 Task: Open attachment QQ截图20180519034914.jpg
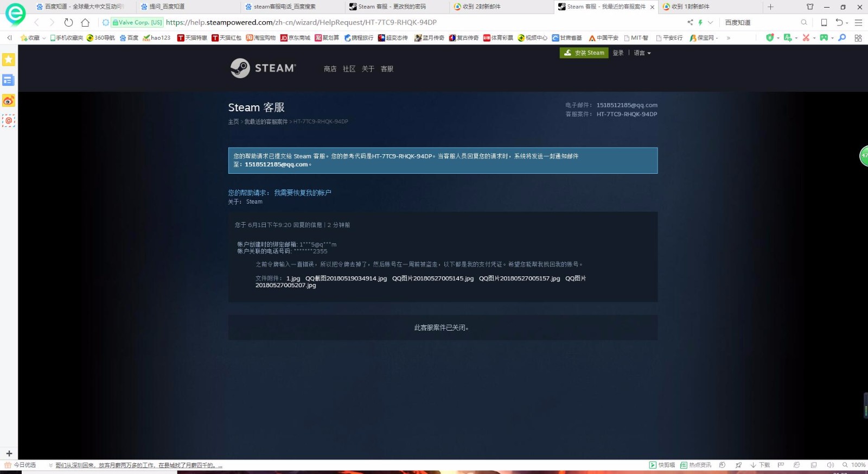346,279
